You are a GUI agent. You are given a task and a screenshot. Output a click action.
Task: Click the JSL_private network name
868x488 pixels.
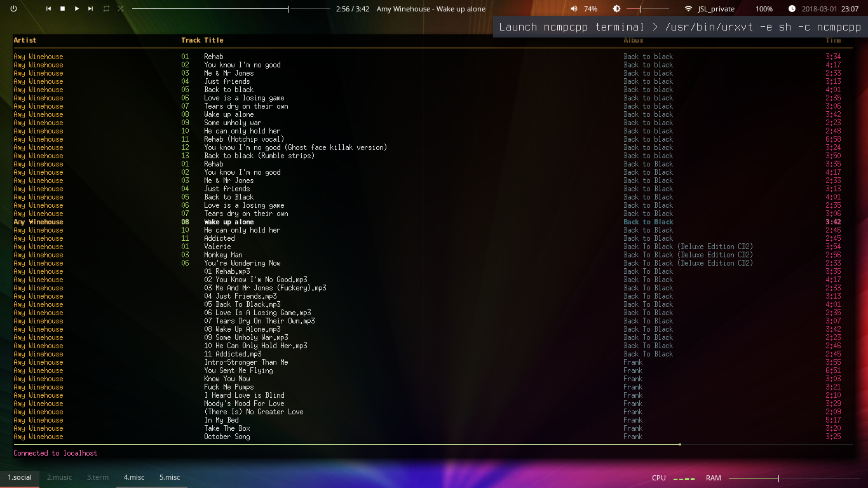716,9
